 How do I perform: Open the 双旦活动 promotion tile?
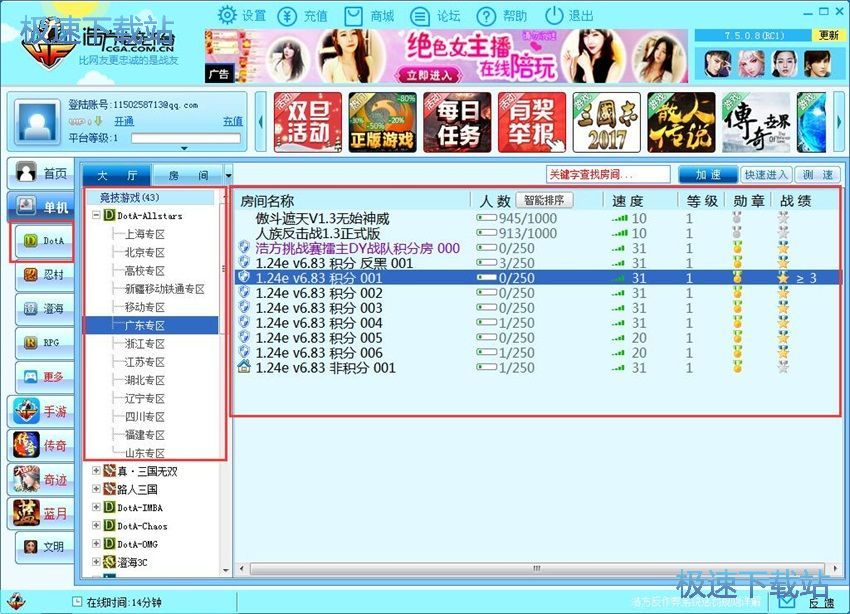click(x=308, y=122)
